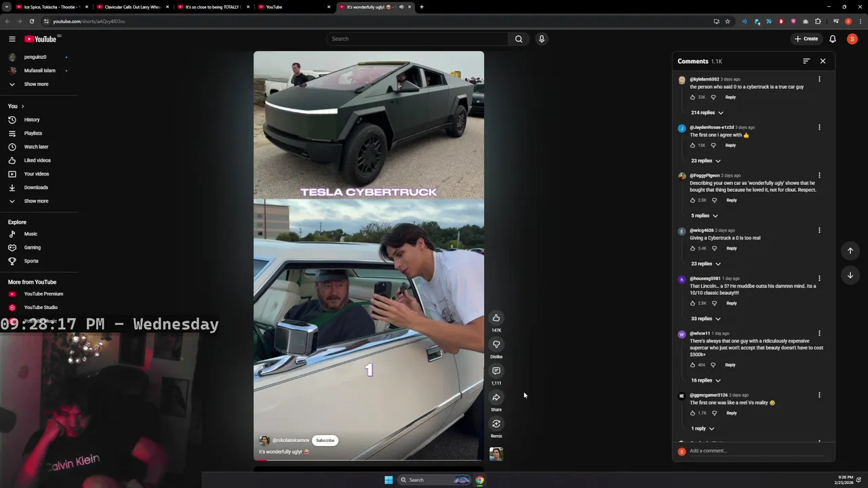Remix this Short
The height and width of the screenshot is (488, 868).
tap(496, 424)
